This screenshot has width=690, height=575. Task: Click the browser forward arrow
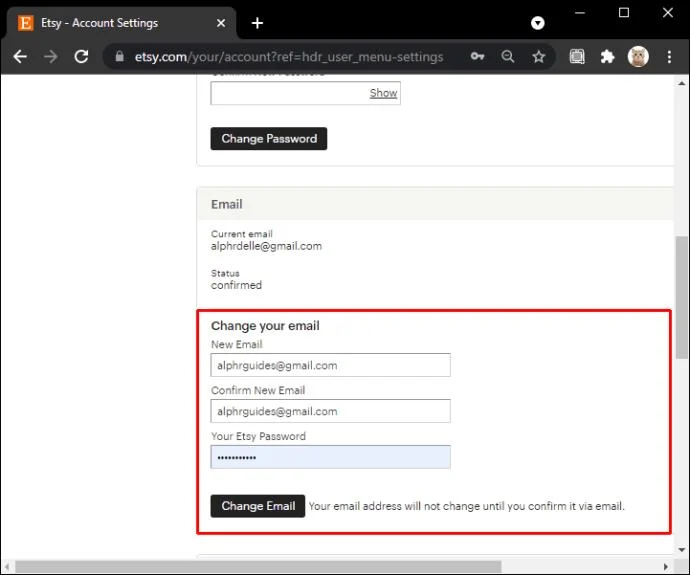click(x=51, y=57)
